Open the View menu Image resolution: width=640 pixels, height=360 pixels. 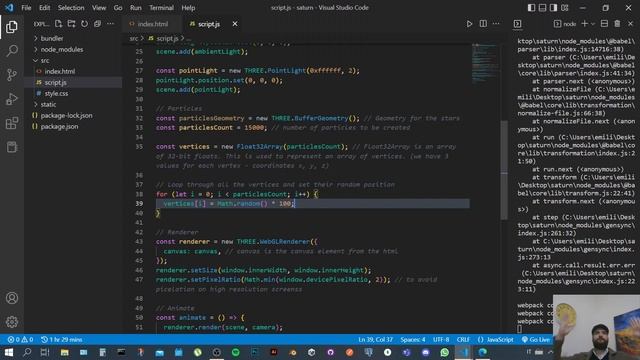(99, 8)
